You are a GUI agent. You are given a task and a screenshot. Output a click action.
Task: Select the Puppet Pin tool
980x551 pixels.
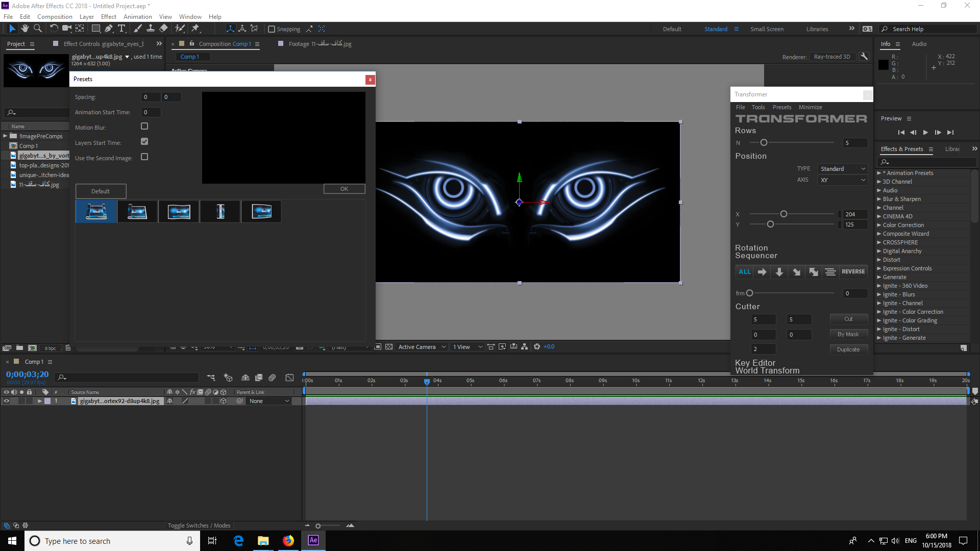click(x=195, y=29)
